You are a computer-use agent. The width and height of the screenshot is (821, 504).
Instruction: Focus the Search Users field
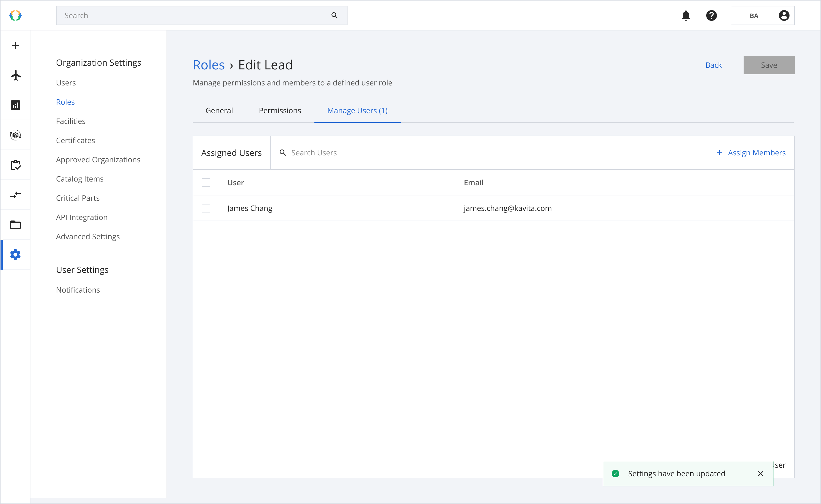tap(488, 153)
